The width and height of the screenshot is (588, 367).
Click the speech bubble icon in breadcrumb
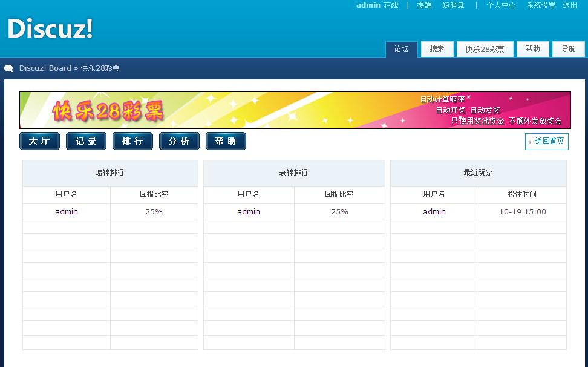8,68
